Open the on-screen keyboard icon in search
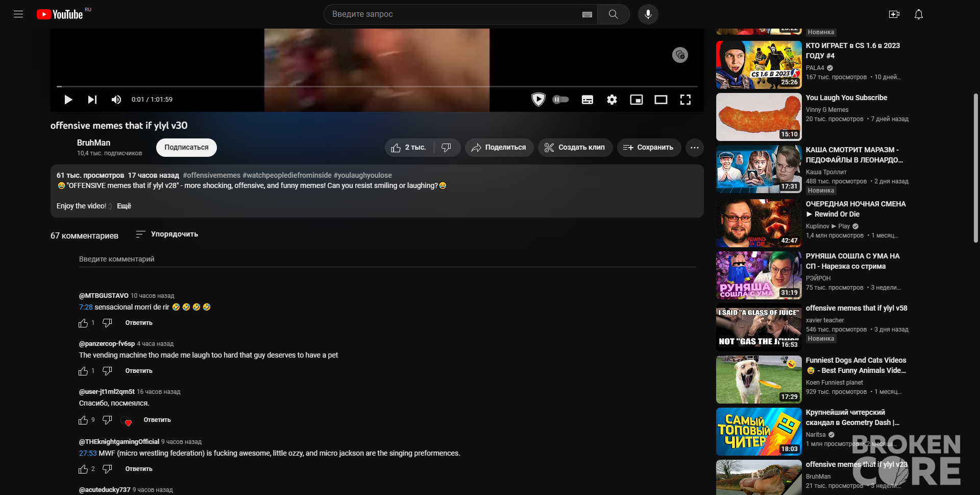This screenshot has width=980, height=495. coord(587,14)
